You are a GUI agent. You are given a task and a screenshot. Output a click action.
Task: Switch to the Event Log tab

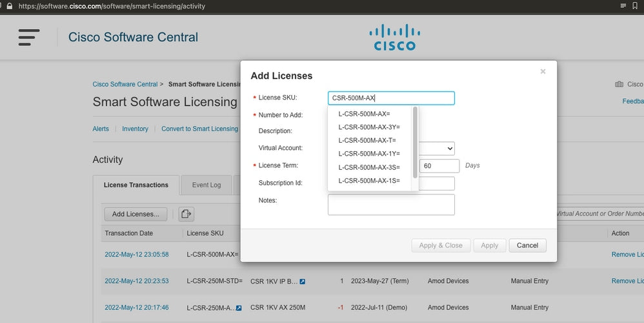[206, 185]
